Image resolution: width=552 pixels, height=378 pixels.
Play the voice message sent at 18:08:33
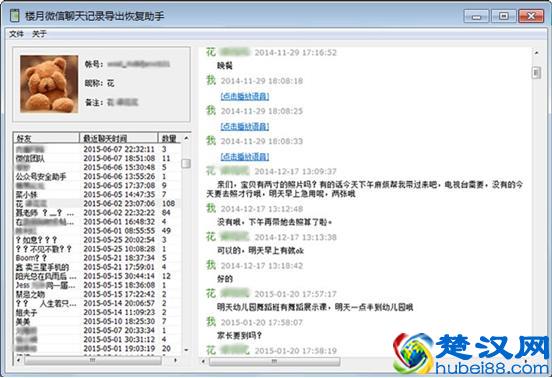(245, 157)
